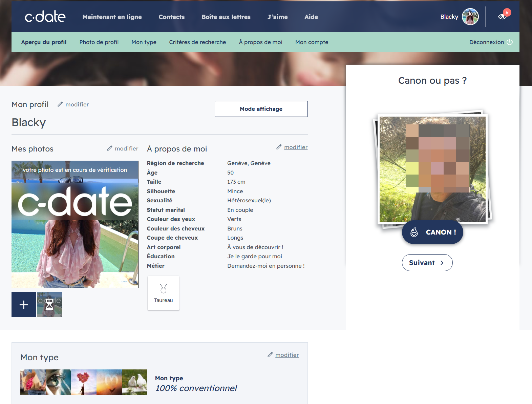
Task: Open the À propos de moi tab
Action: tap(261, 42)
